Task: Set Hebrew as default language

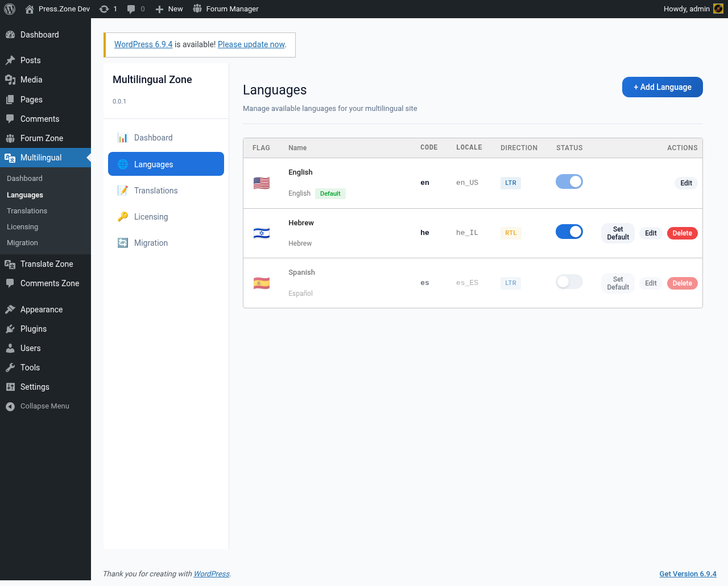Action: point(618,233)
